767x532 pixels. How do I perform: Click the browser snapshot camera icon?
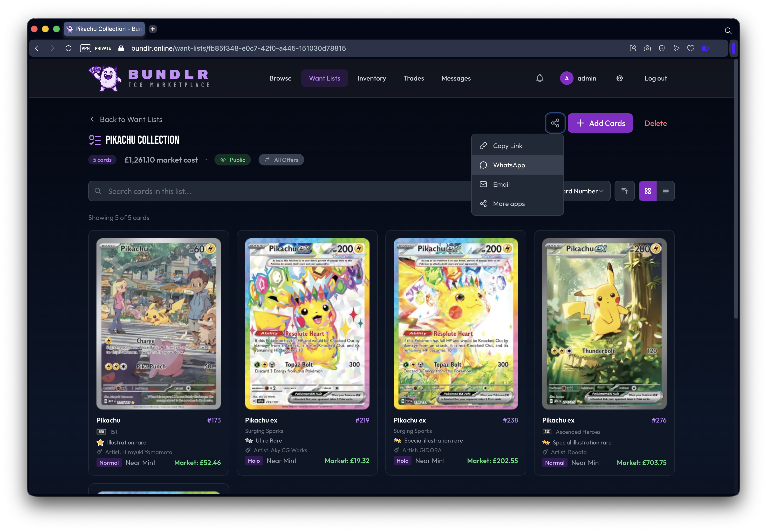[x=647, y=48]
